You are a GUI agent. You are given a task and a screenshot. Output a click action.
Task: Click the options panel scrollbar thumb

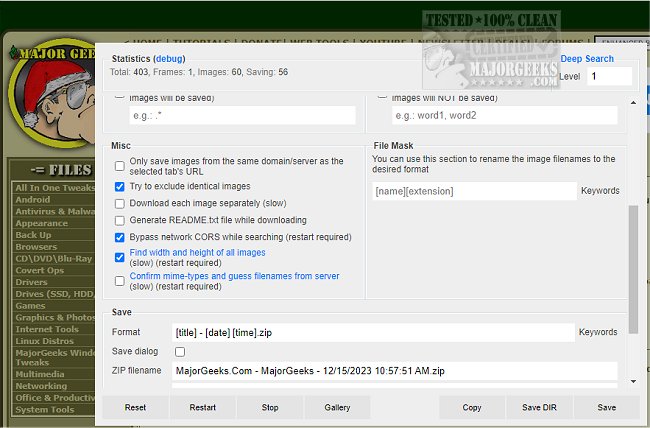click(x=633, y=269)
